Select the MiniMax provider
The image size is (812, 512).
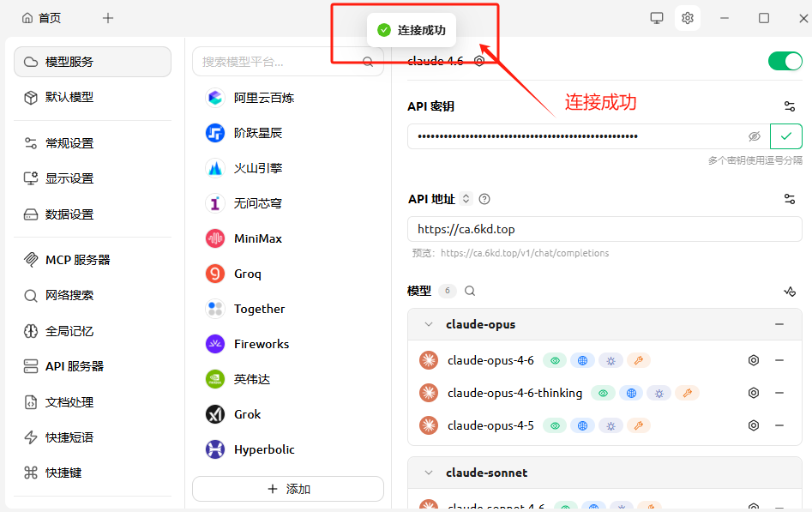tap(288, 238)
